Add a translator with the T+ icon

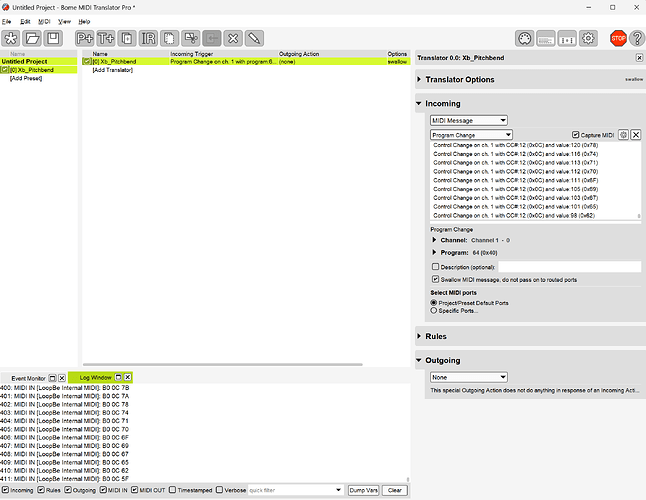point(106,38)
